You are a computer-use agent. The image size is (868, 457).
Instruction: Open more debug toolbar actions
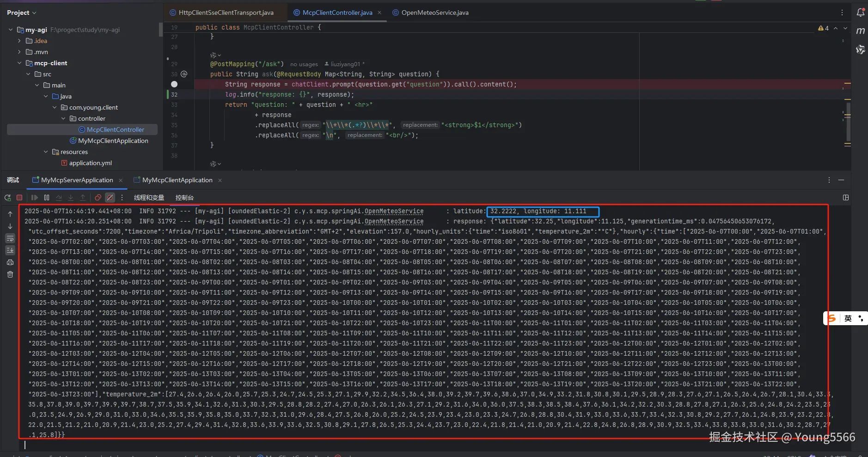tap(122, 198)
